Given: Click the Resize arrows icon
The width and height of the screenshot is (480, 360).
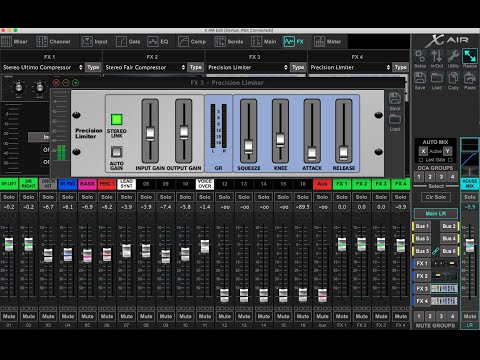Looking at the screenshot, I should coord(470,56).
